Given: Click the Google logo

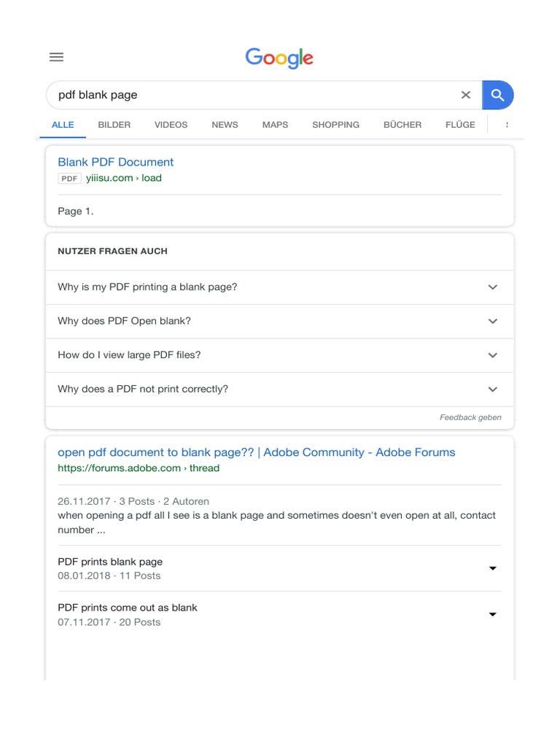Looking at the screenshot, I should coord(279,58).
